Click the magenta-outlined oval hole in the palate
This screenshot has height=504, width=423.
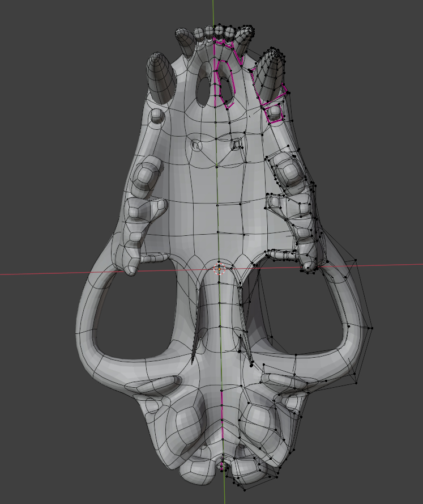coord(226,85)
